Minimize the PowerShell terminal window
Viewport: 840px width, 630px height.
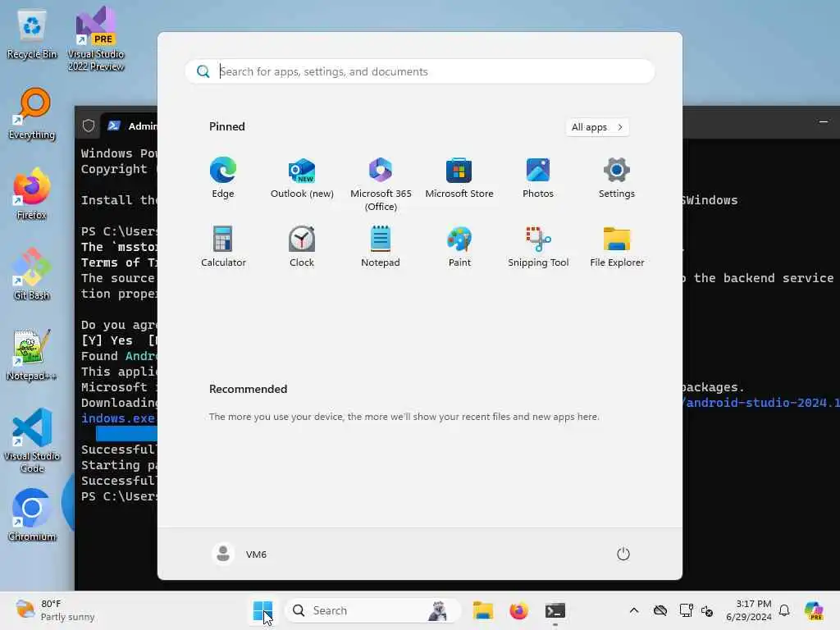pos(824,122)
